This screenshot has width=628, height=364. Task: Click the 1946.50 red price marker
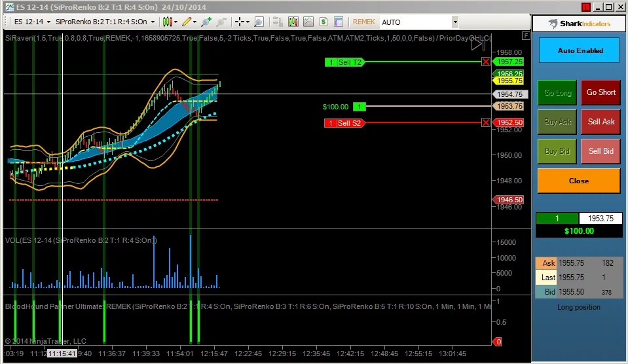click(x=508, y=200)
